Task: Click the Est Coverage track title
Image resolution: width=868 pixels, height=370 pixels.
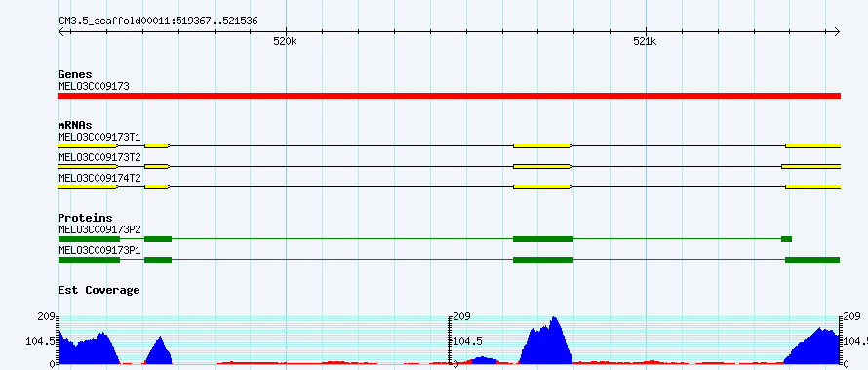Action: (99, 290)
